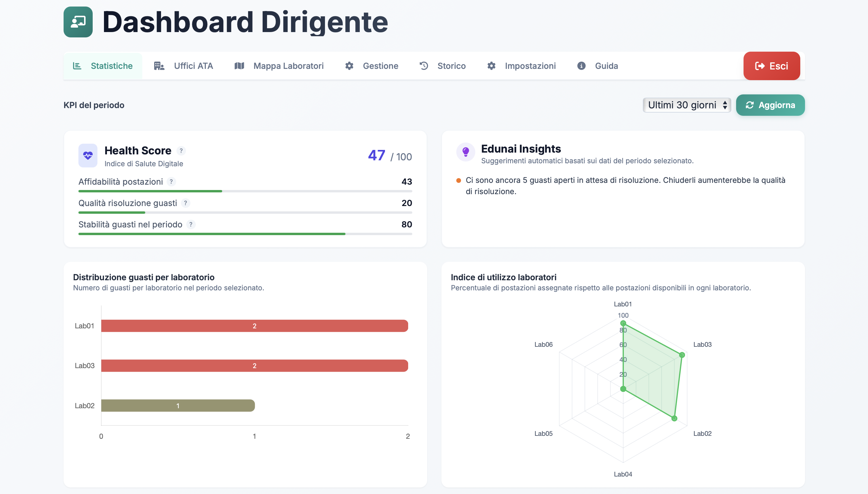Open the Qualità risoluzione guasti help tooltip
The height and width of the screenshot is (494, 868).
click(x=186, y=203)
